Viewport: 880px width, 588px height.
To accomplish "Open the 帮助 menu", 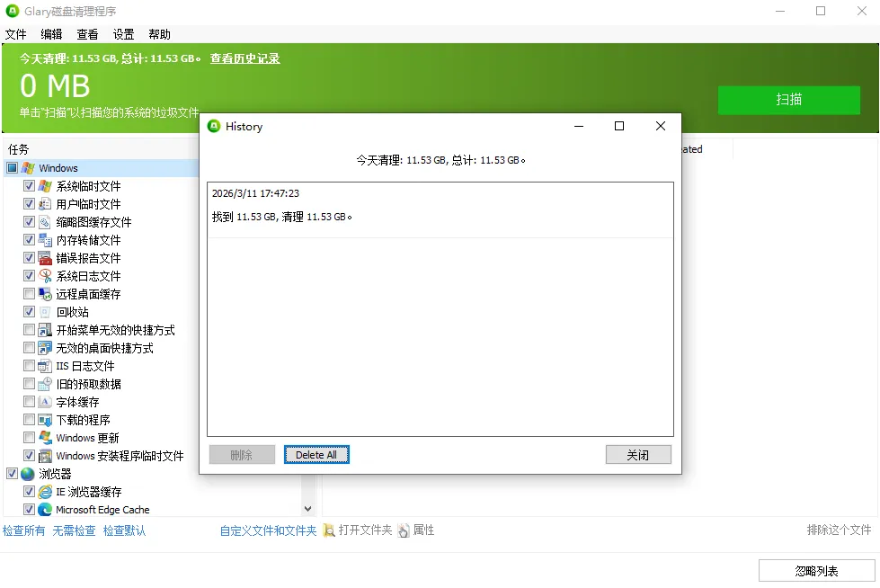I will pos(159,34).
